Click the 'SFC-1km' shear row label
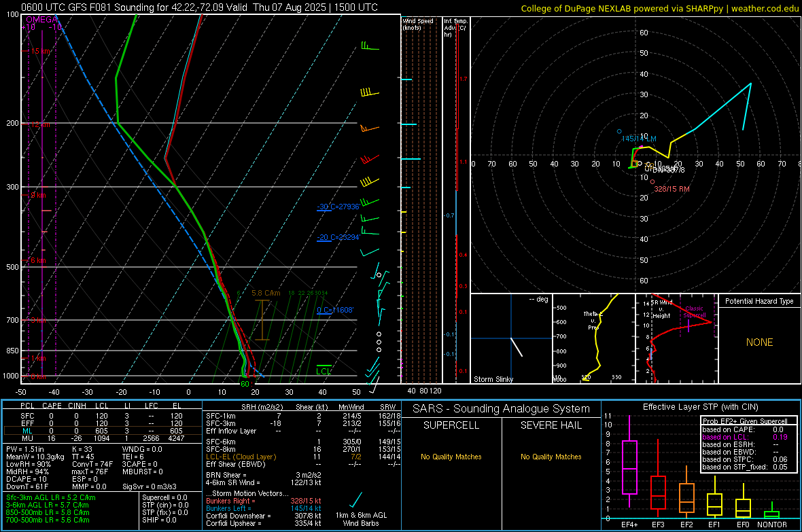Image resolution: width=802 pixels, height=532 pixels. [220, 416]
